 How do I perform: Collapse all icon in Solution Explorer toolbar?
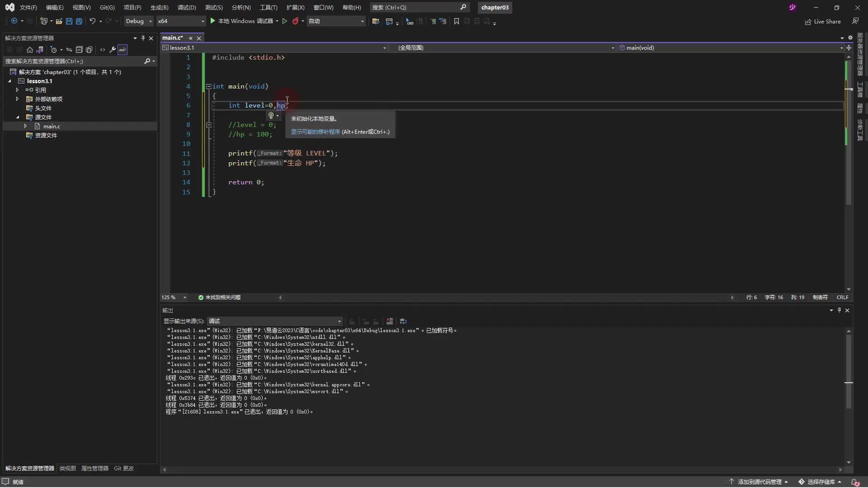point(79,50)
